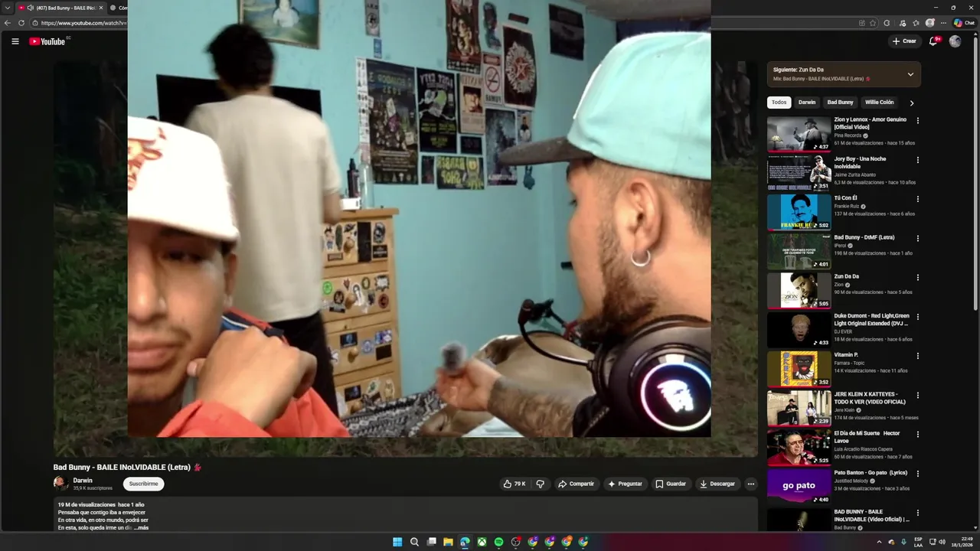
Task: Open JERE KLEIN X KATTEYES video title
Action: [871, 398]
